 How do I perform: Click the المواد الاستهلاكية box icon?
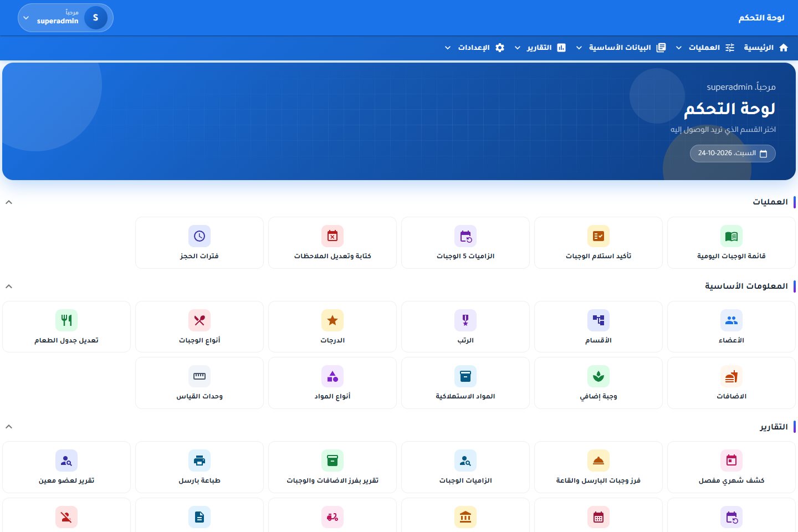(465, 376)
